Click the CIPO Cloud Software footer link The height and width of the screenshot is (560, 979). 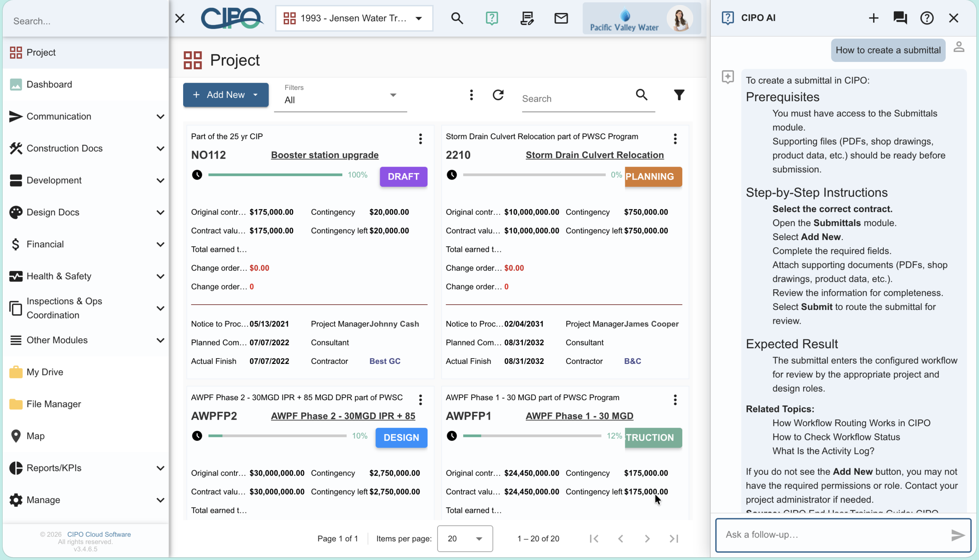(99, 535)
